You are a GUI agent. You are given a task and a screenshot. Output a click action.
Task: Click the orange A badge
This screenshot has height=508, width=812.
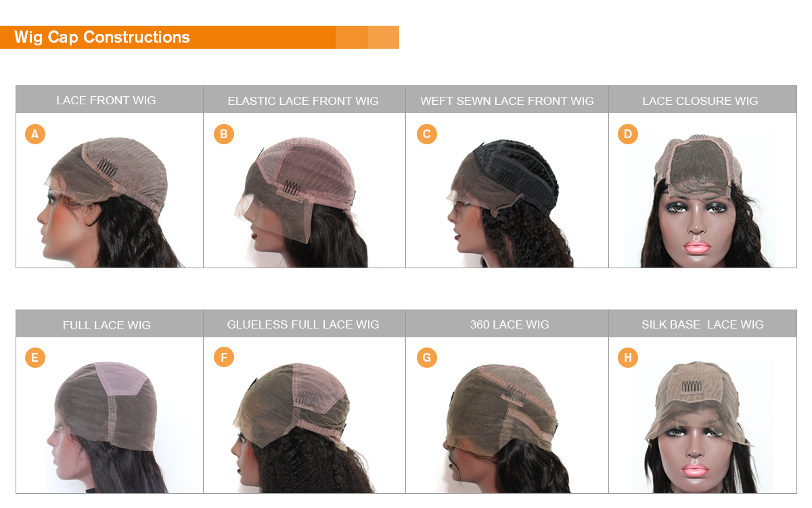35,134
